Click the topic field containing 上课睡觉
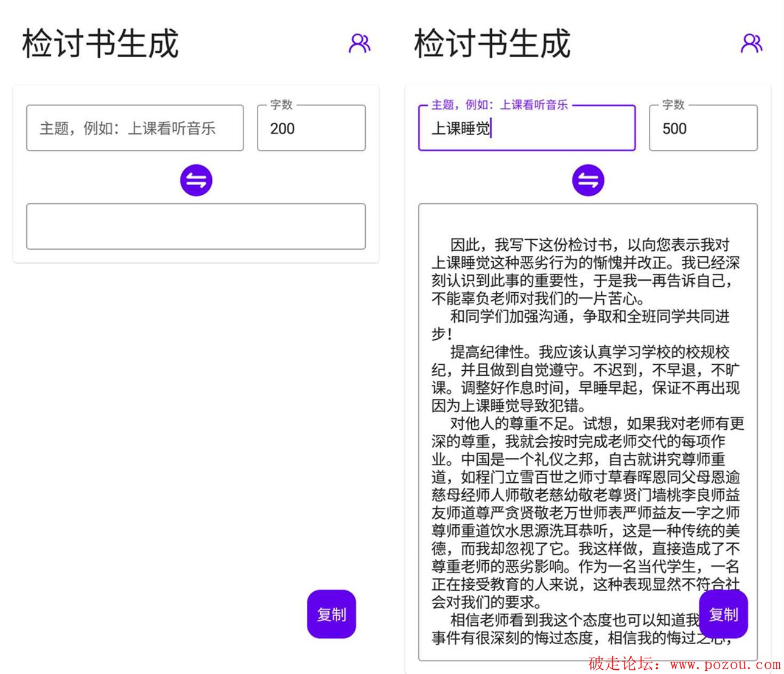The height and width of the screenshot is (674, 784). coord(527,128)
